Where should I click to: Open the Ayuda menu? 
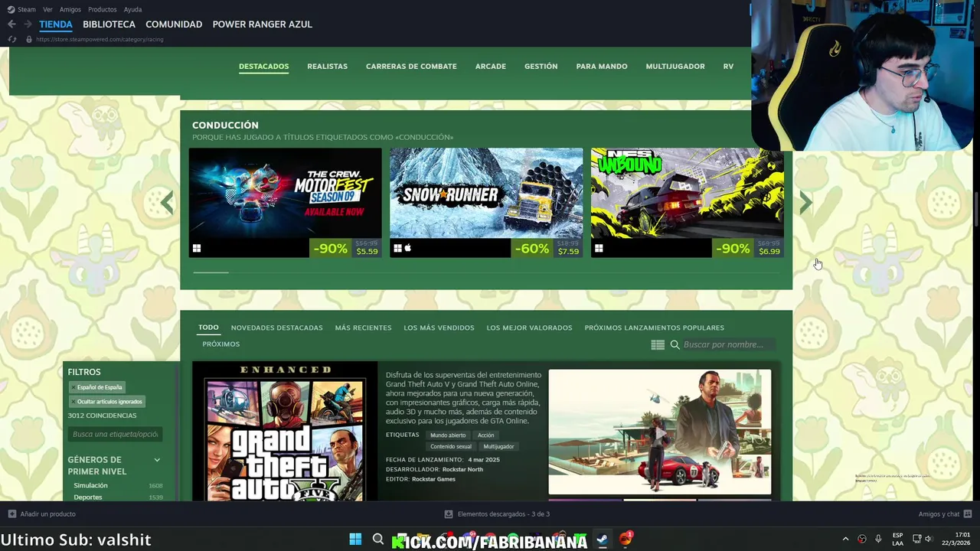pyautogui.click(x=132, y=9)
